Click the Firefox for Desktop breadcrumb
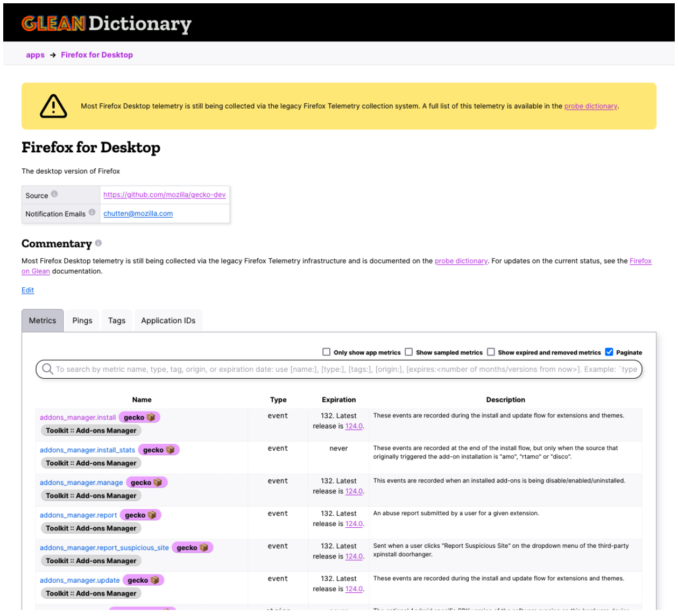Screen dimensions: 678x616 click(97, 55)
